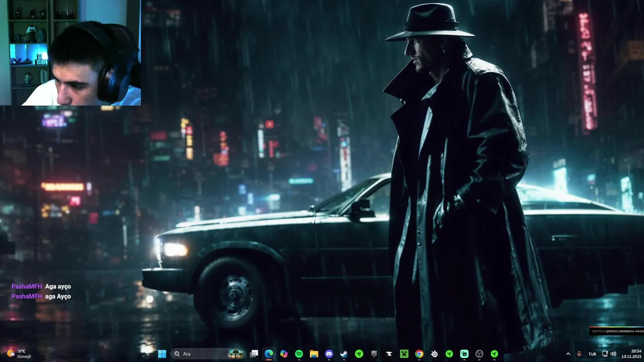Screen dimensions: 644x362
Task: Open Steam from the taskbar
Action: pyautogui.click(x=344, y=354)
